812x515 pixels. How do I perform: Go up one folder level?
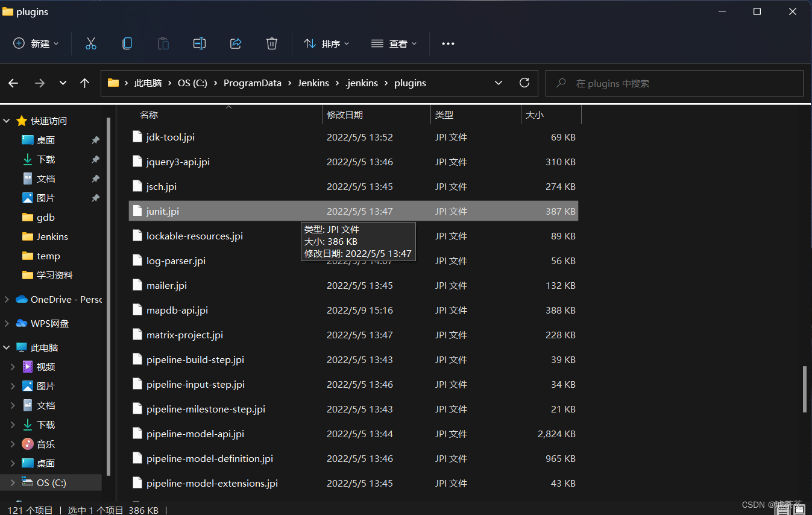84,83
